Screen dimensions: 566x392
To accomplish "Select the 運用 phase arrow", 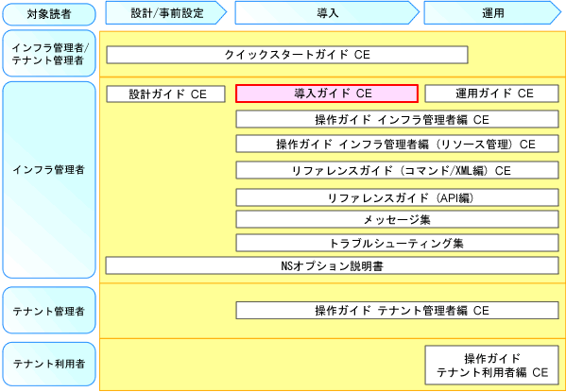I will point(492,13).
